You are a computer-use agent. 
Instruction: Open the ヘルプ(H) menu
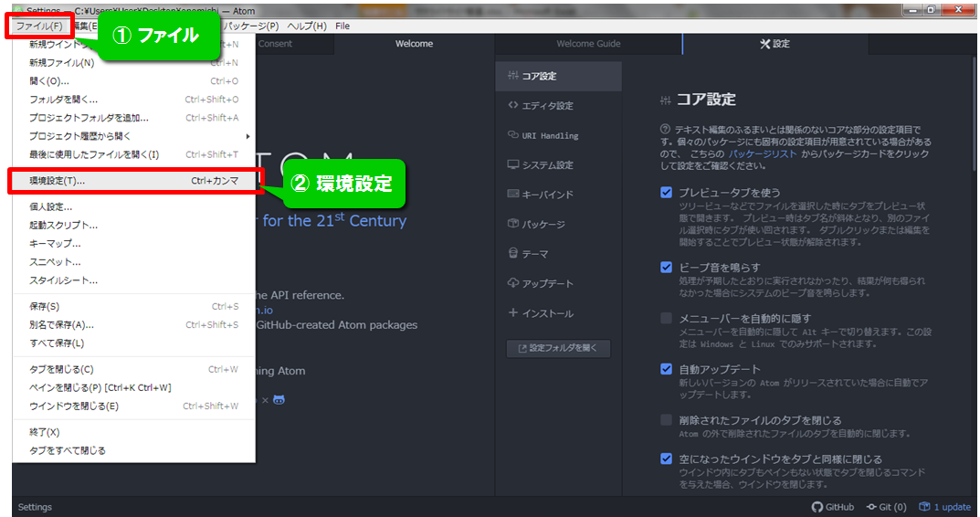pos(306,26)
